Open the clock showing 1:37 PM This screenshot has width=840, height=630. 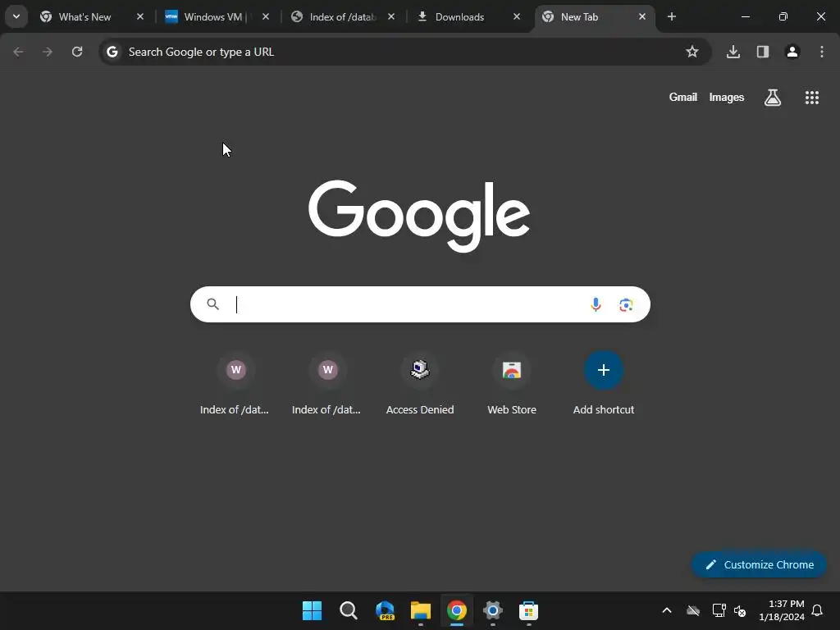pos(782,610)
